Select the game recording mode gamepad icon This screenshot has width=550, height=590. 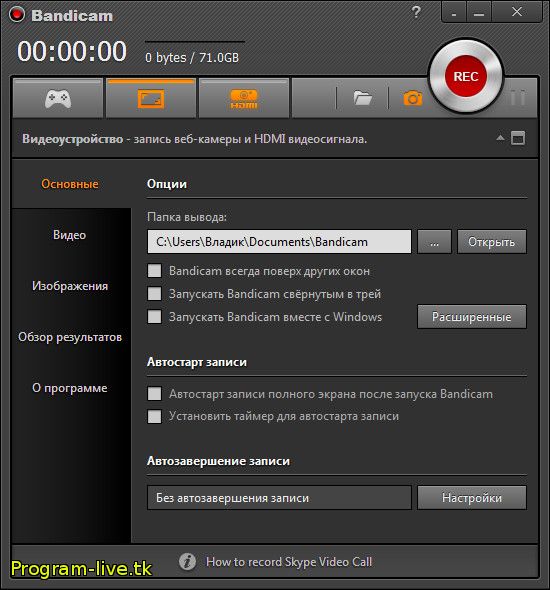click(x=58, y=99)
